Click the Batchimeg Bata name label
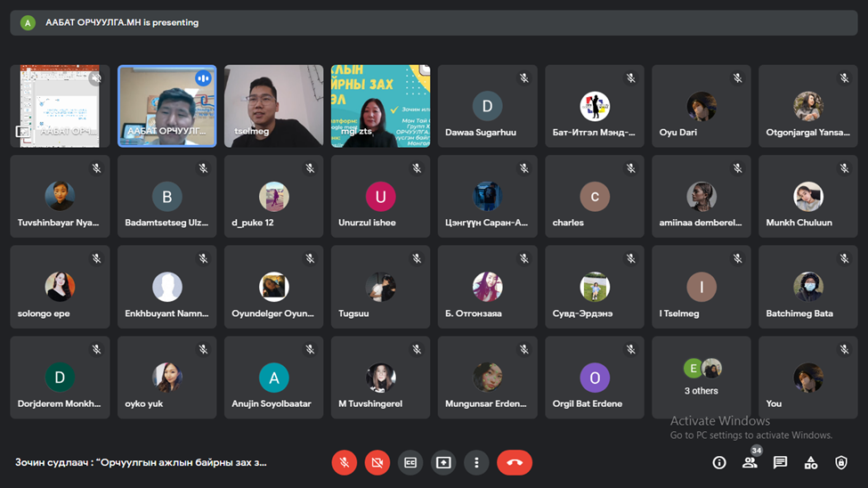This screenshot has width=868, height=488. pyautogui.click(x=799, y=313)
